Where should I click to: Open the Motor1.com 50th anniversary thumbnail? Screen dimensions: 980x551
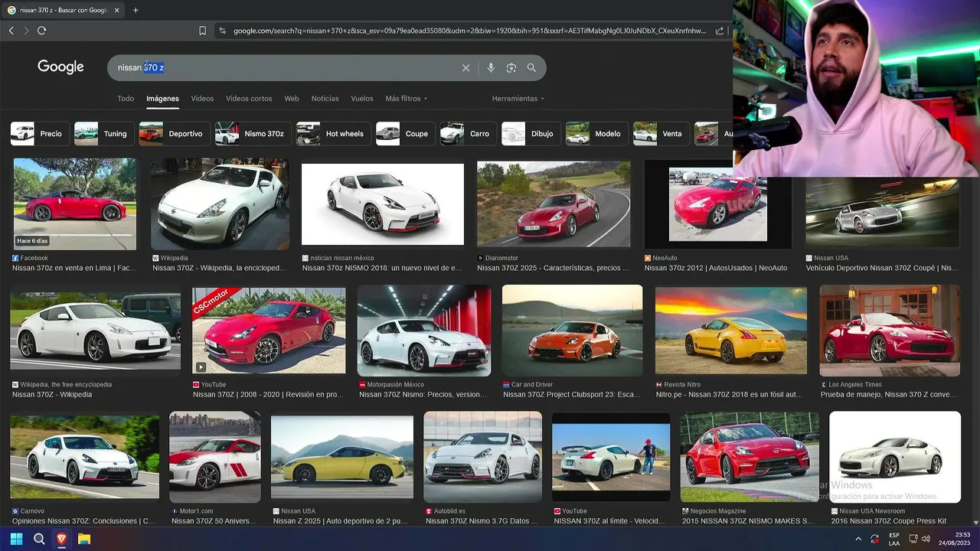(x=215, y=457)
